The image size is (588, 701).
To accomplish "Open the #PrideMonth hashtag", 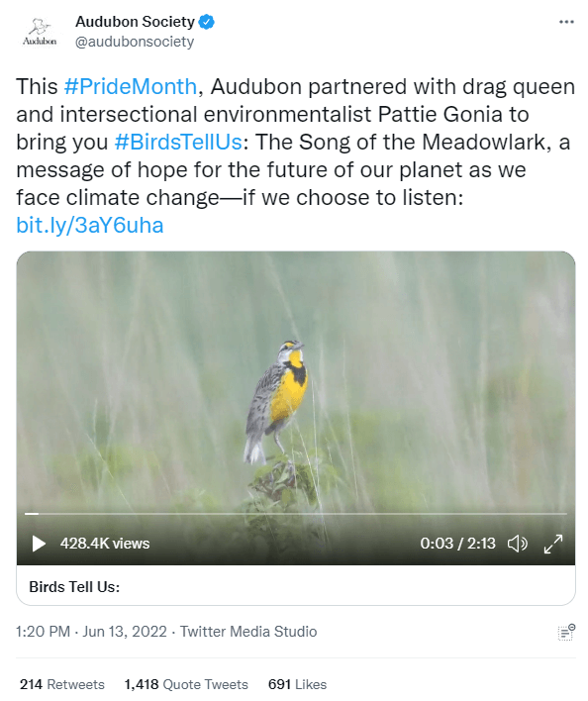I will click(131, 86).
